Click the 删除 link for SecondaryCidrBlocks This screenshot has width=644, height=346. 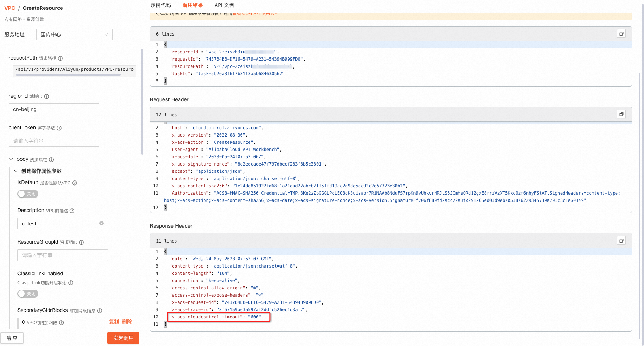(127, 322)
